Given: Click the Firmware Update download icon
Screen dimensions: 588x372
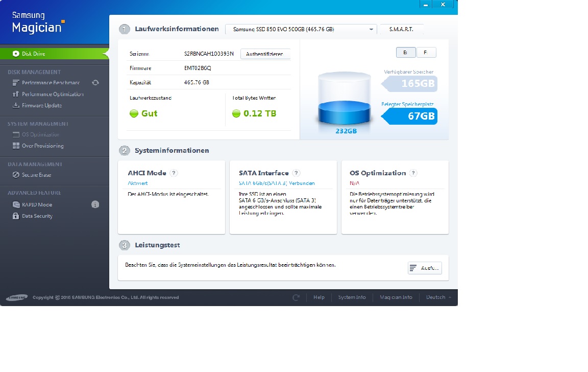Looking at the screenshot, I should tap(16, 105).
